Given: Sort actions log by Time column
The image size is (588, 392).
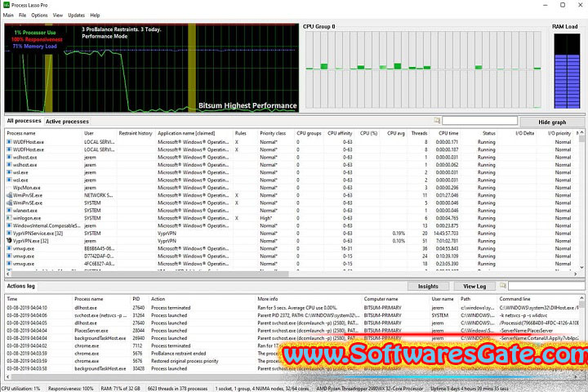Looking at the screenshot, I should click(12, 299).
